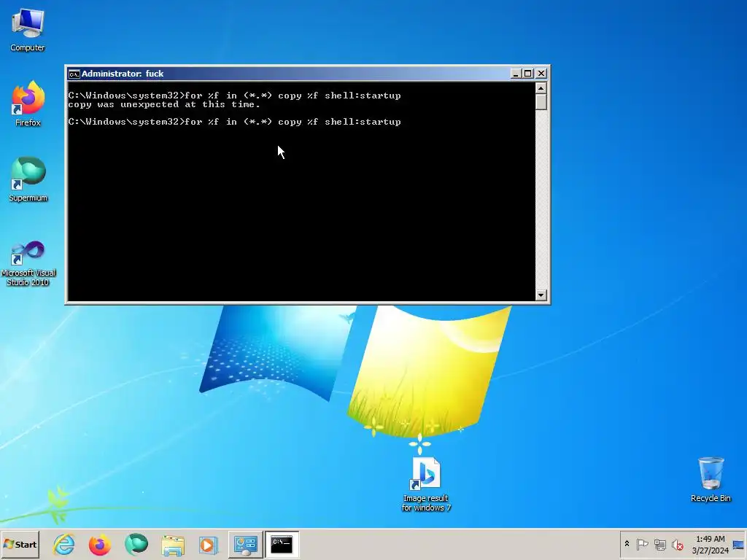The height and width of the screenshot is (560, 747).
Task: Select Microsoft Visual Studio 2010 shortcut
Action: [28, 263]
